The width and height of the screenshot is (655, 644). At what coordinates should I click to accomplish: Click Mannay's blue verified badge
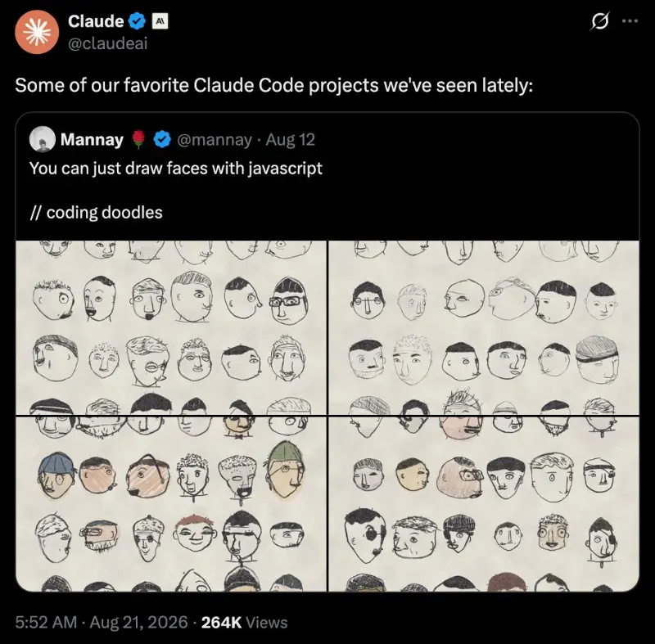click(162, 139)
